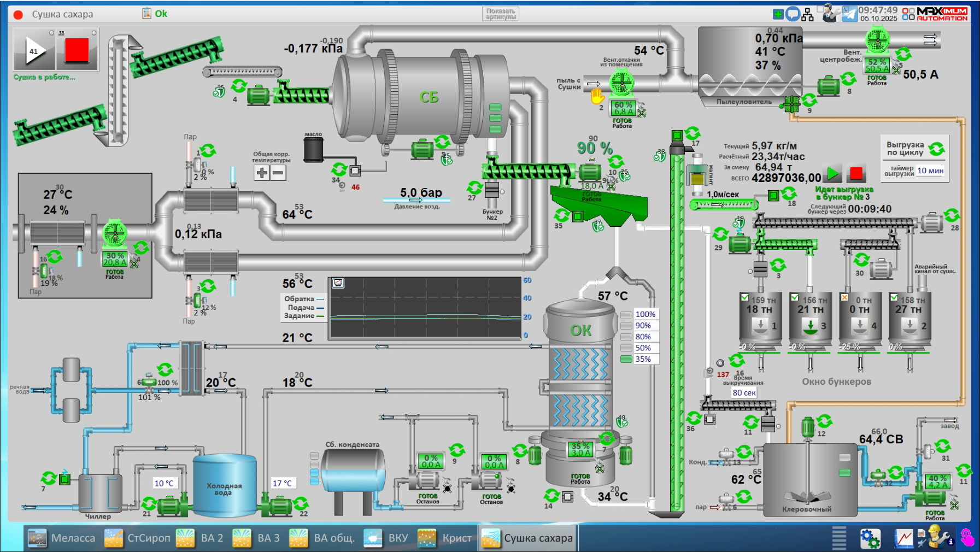Open the 'Окно бункеров' bunker window
Screen dimensions: 980x552
pyautogui.click(x=836, y=381)
